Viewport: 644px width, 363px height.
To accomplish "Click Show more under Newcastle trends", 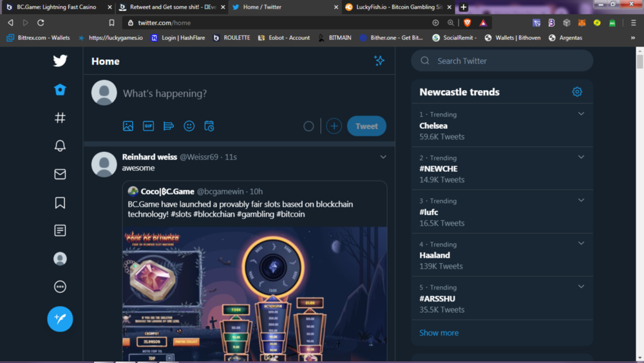I will 439,333.
